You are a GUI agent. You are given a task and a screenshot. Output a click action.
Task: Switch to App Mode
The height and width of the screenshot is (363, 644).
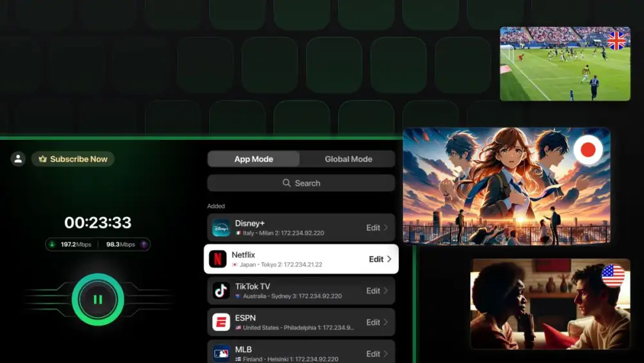click(254, 159)
